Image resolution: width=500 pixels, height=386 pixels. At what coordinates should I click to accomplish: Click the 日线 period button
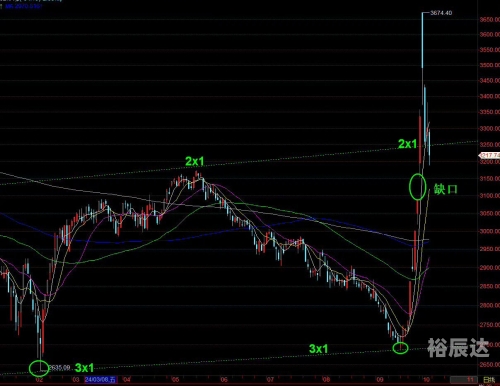point(489,380)
